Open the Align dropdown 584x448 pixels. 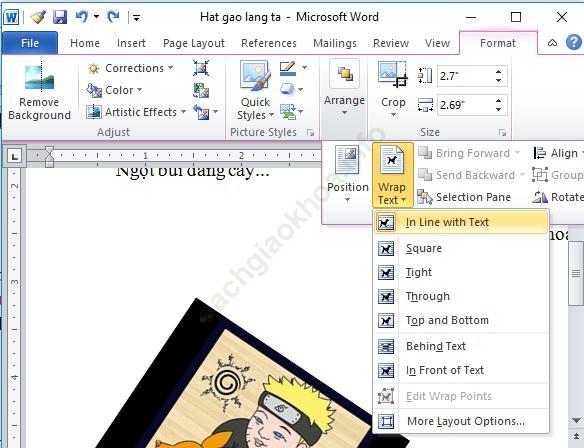click(x=558, y=153)
